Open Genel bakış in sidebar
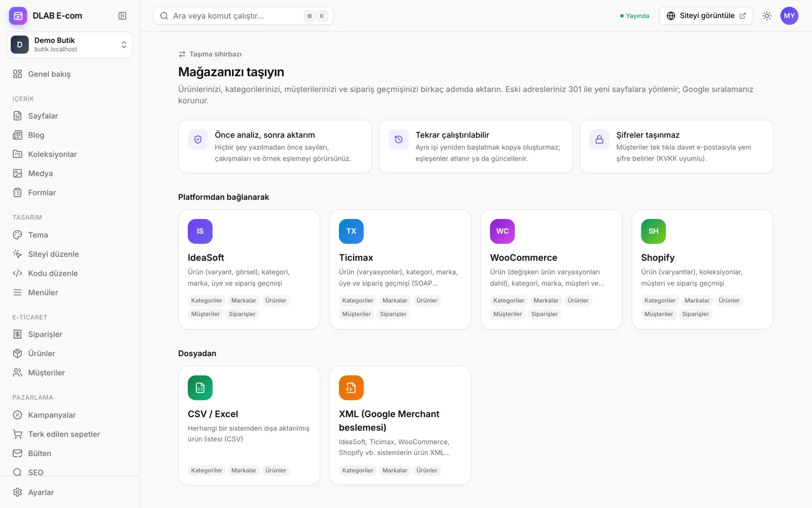The width and height of the screenshot is (812, 508). pos(70,74)
